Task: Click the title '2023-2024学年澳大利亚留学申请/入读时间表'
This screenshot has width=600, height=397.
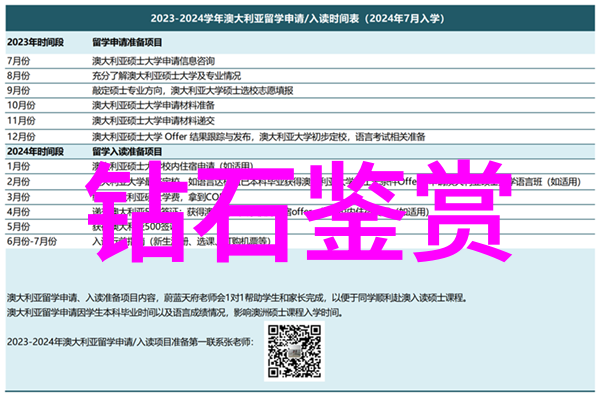Action: tap(254, 18)
